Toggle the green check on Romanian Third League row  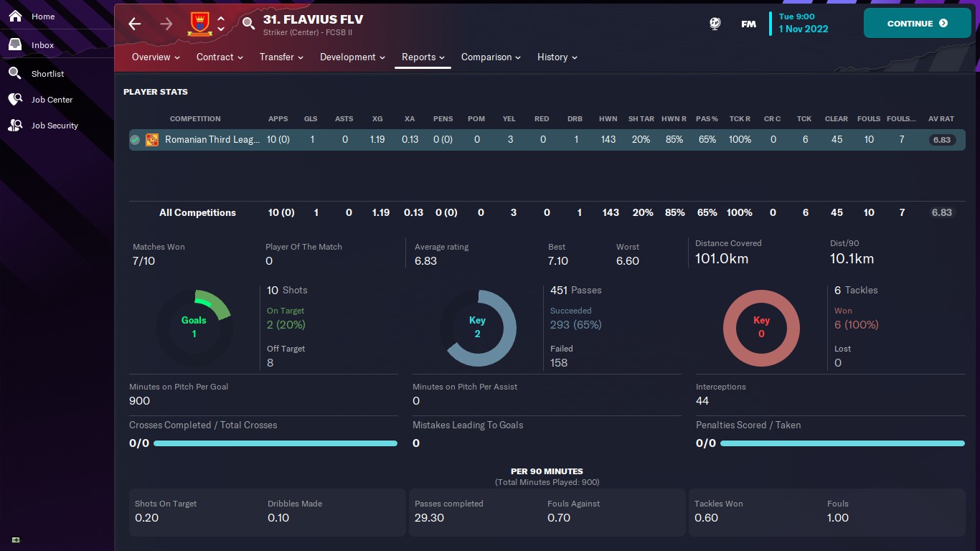point(135,140)
